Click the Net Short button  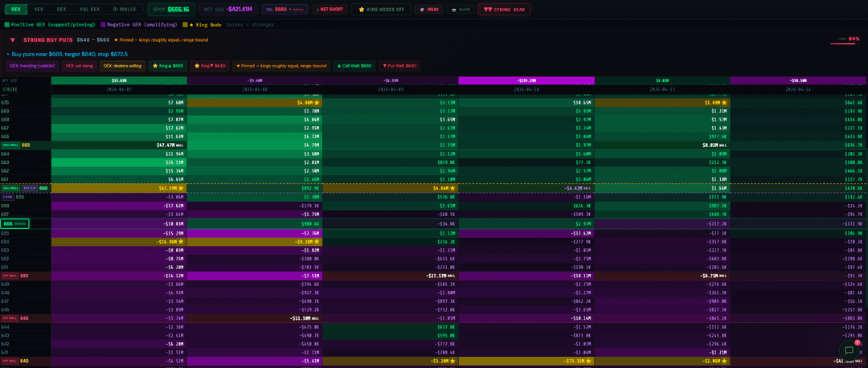330,10
